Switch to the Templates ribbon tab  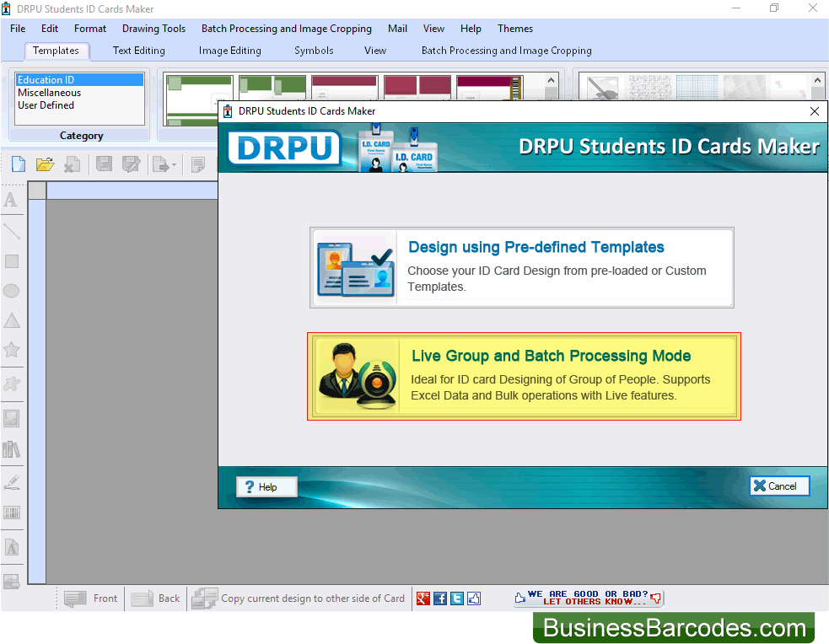coord(56,51)
